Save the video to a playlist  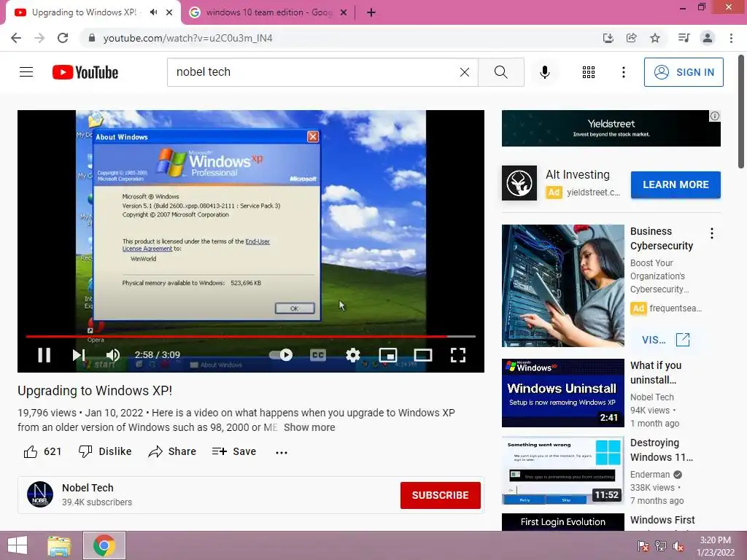[234, 451]
